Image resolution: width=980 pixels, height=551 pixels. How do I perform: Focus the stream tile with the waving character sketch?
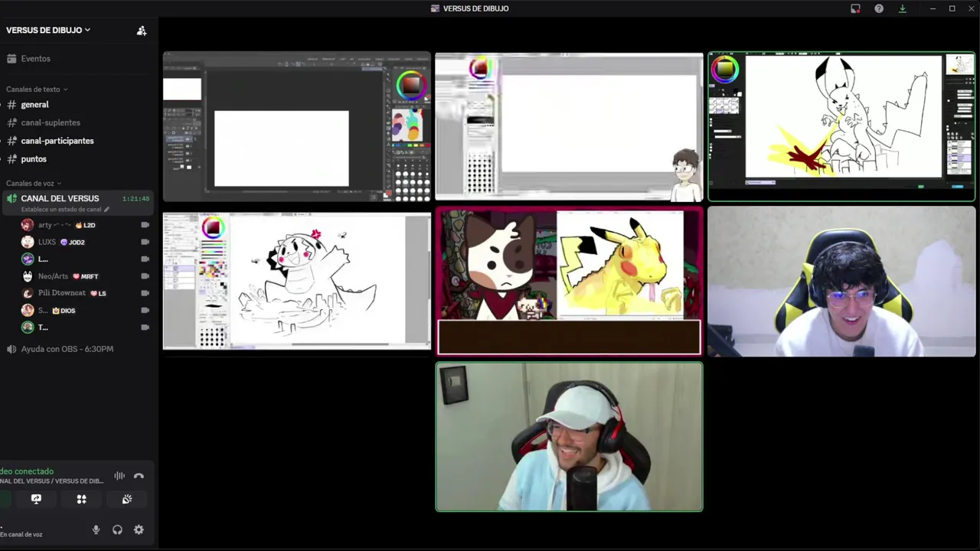[297, 282]
